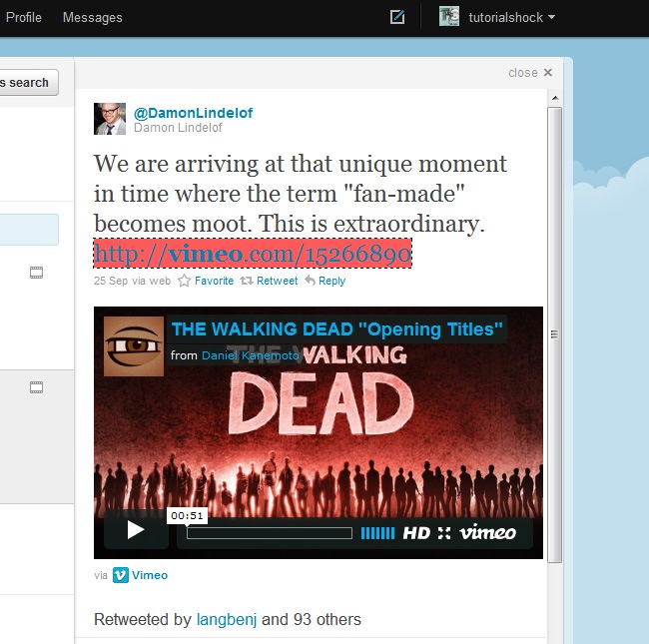Image resolution: width=649 pixels, height=644 pixels.
Task: Open the compose new tweet icon
Action: [x=397, y=17]
